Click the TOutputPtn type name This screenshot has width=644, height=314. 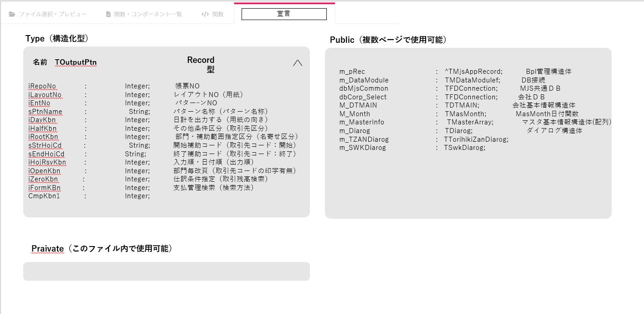[x=76, y=62]
